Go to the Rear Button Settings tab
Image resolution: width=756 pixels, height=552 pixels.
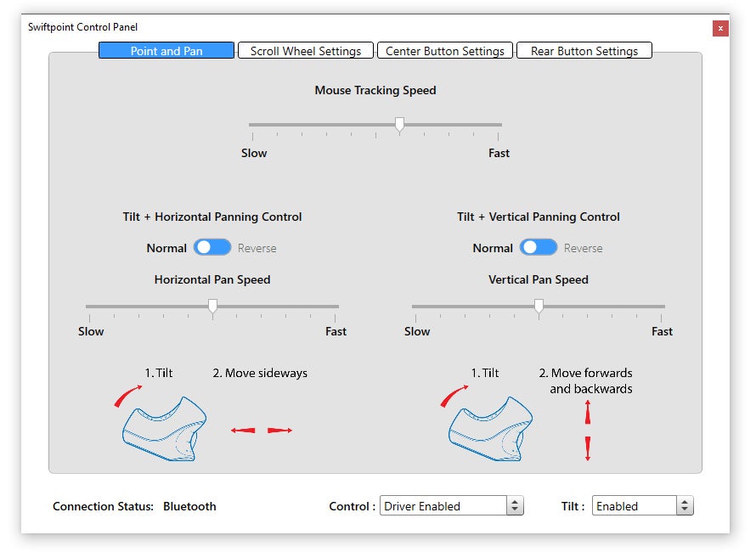tap(584, 51)
